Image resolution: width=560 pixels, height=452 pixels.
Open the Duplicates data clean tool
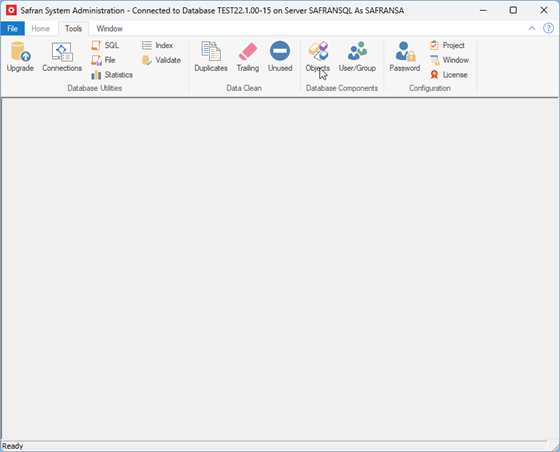[x=211, y=57]
